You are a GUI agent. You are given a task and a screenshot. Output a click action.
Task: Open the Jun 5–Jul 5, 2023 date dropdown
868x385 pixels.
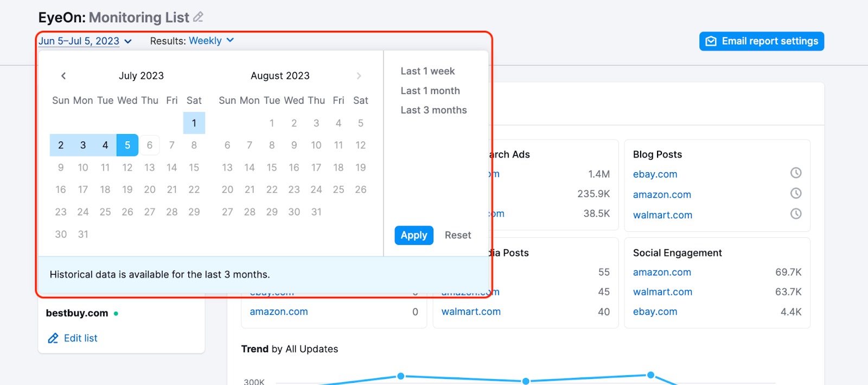(85, 41)
